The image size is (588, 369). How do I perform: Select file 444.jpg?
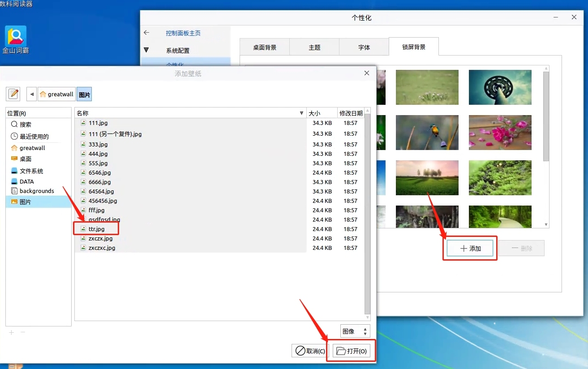[x=98, y=154]
